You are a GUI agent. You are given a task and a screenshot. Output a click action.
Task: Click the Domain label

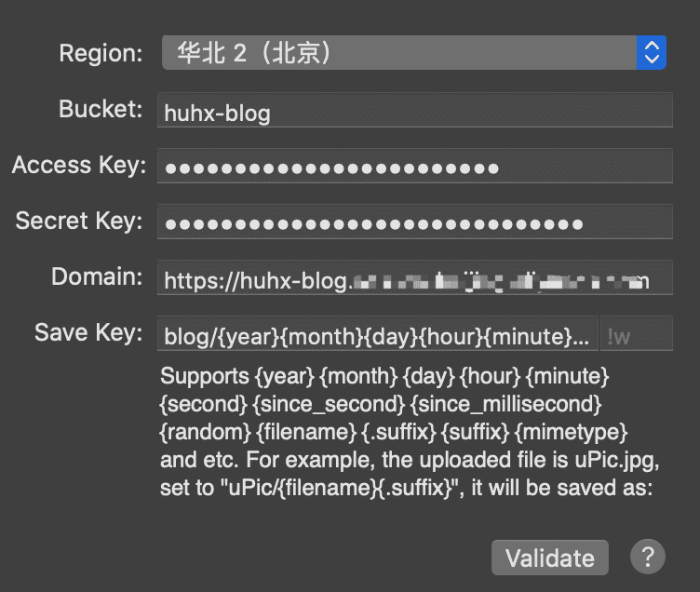click(x=97, y=276)
